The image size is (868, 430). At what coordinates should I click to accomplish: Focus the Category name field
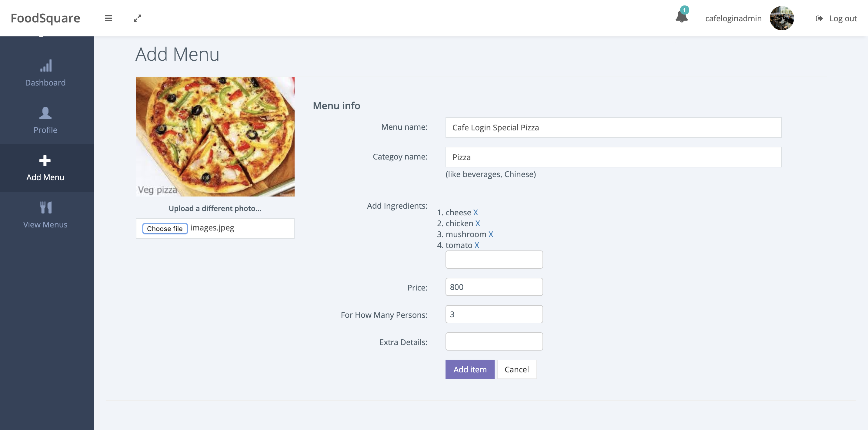[x=613, y=157]
